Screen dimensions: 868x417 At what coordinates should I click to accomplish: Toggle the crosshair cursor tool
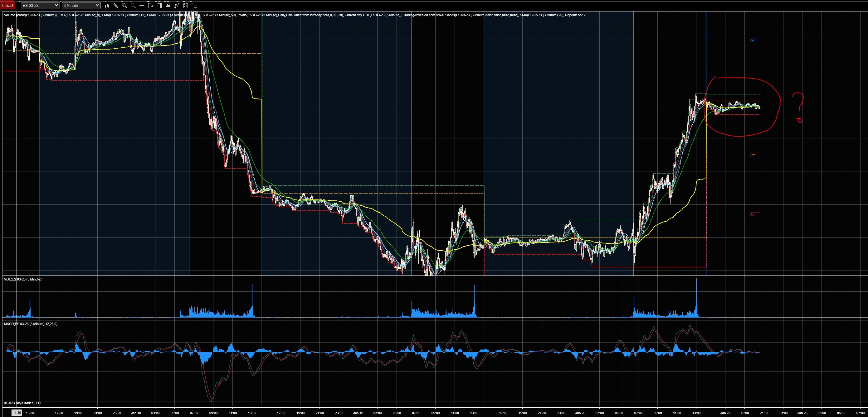point(142,5)
